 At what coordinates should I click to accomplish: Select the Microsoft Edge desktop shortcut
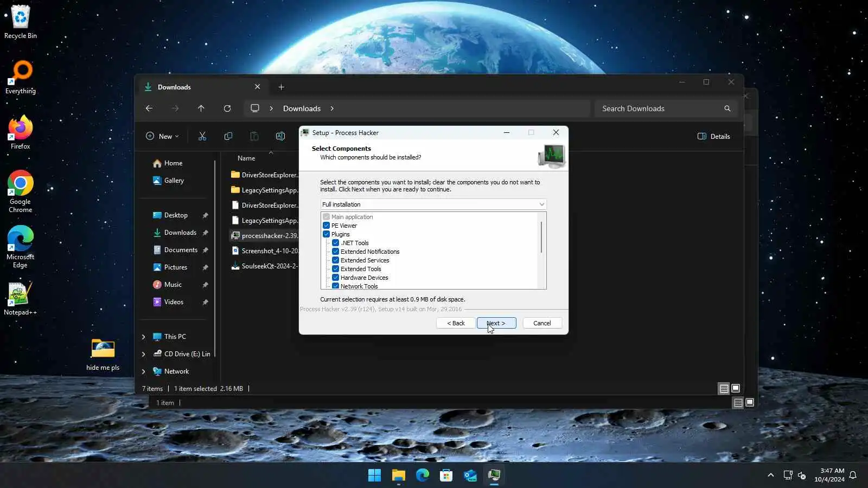click(x=21, y=247)
